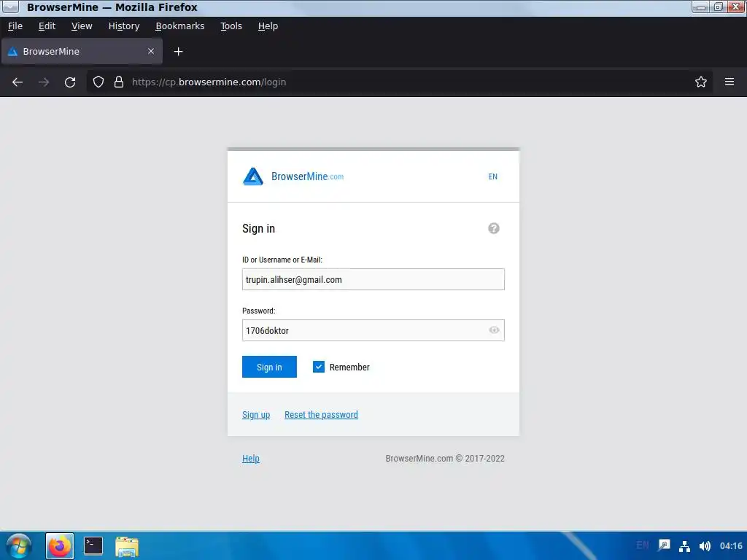This screenshot has width=747, height=560.
Task: Click the EN keyboard layout indicator in taskbar
Action: pos(642,545)
